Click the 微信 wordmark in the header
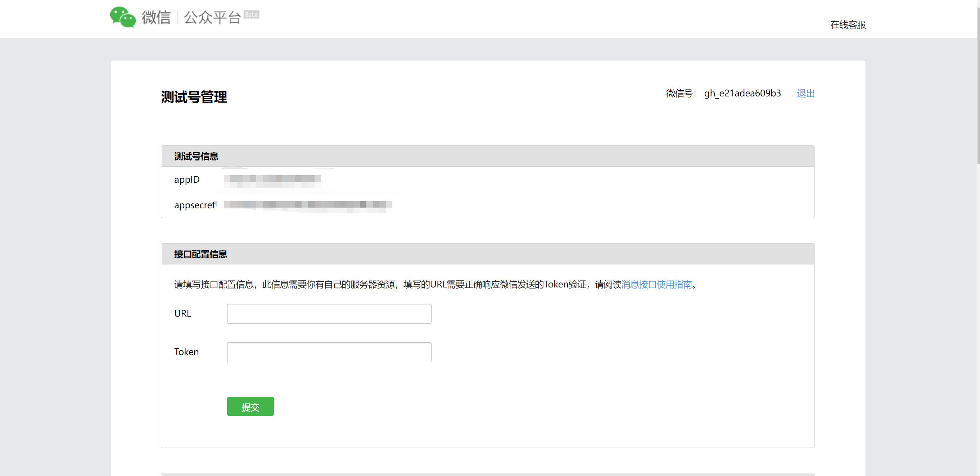This screenshot has height=476, width=980. click(156, 18)
